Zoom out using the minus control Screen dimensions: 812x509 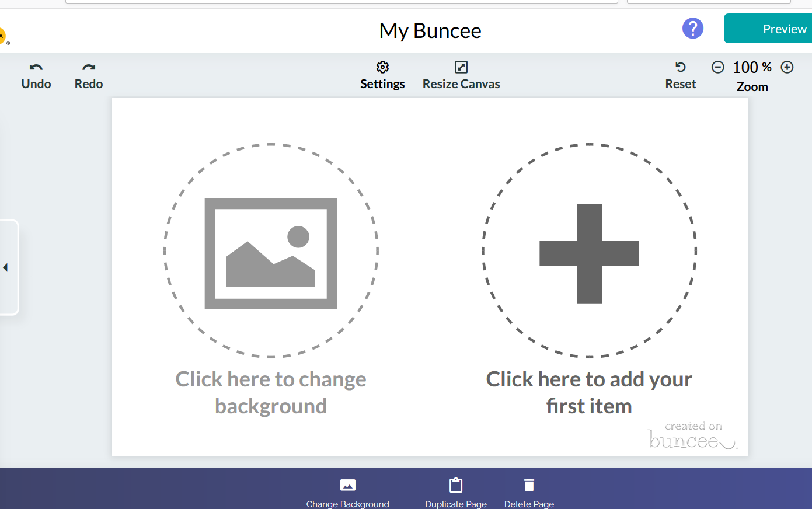click(x=717, y=67)
